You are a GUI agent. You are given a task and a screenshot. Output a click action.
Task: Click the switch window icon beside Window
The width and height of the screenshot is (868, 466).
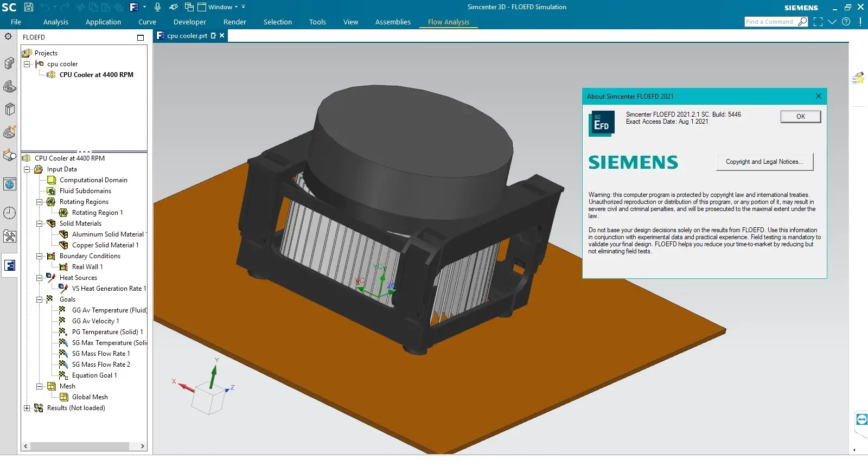[189, 7]
